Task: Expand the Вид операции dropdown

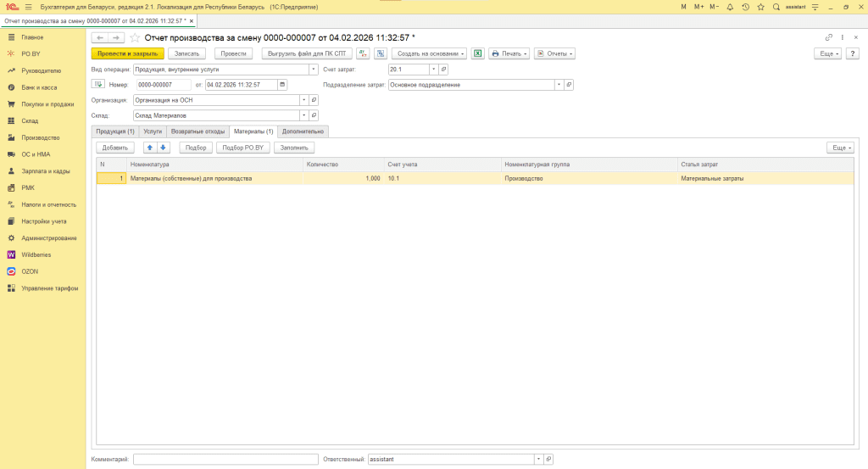Action: point(314,70)
